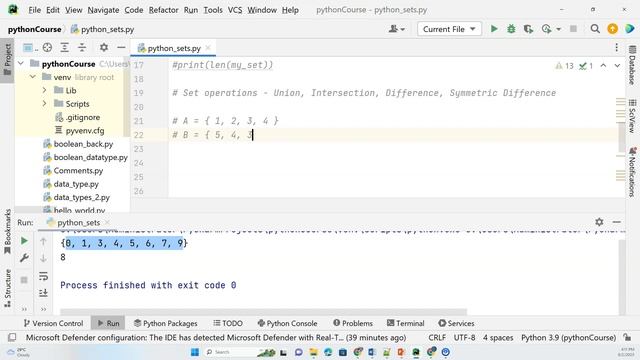The image size is (640, 360).
Task: Toggle the Notifications tool window
Action: click(x=632, y=172)
